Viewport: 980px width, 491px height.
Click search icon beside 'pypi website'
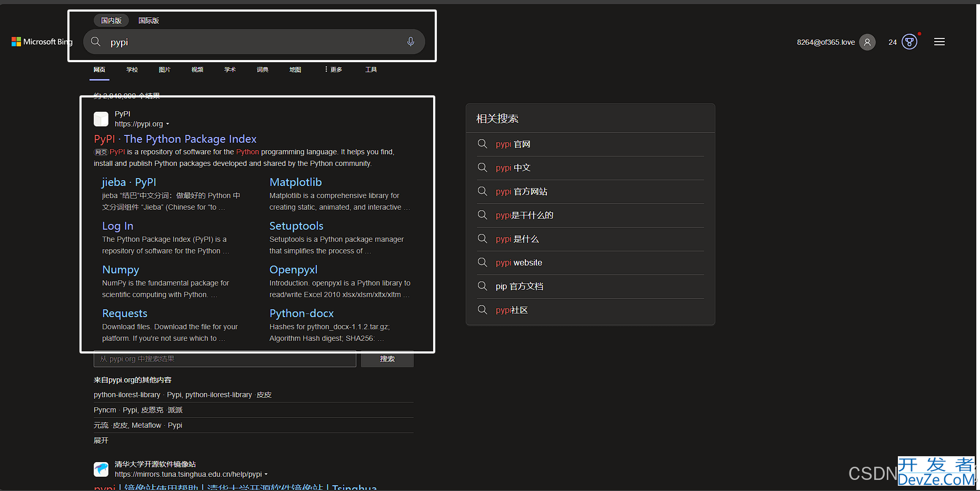tap(482, 262)
